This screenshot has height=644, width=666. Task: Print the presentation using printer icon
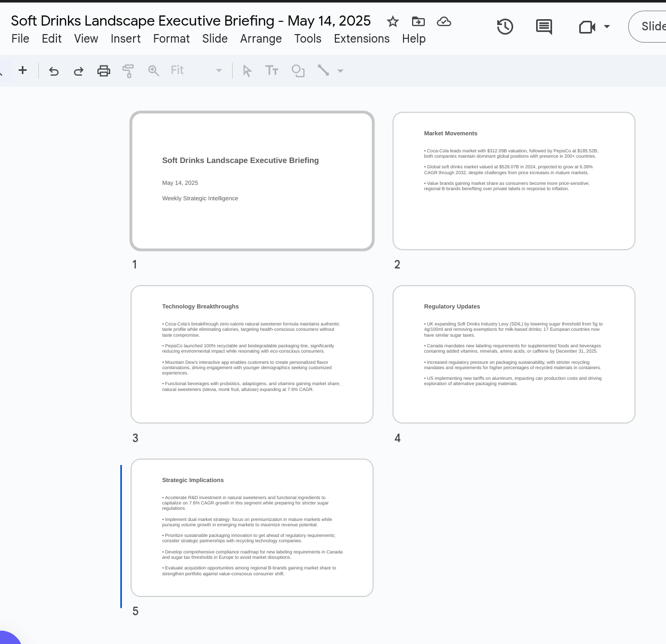(x=104, y=71)
